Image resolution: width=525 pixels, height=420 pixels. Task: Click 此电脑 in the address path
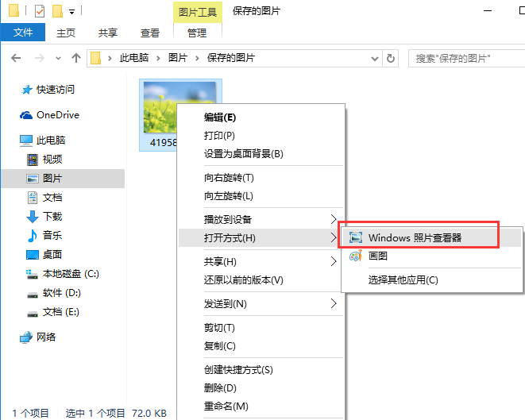[x=134, y=58]
